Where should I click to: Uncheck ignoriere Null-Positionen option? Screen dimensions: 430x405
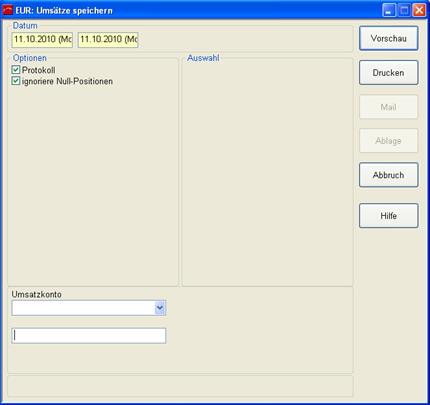click(16, 81)
